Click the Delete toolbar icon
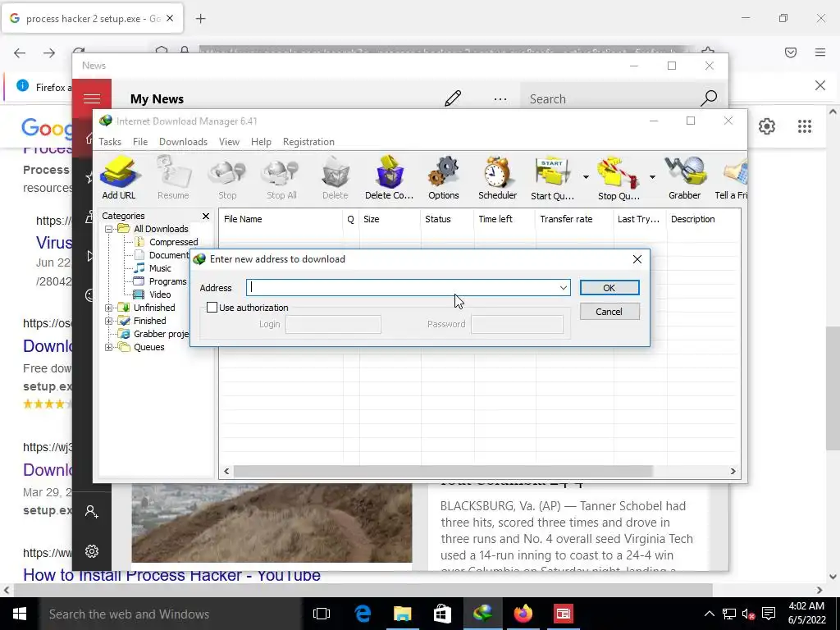This screenshot has height=630, width=840. tap(336, 178)
